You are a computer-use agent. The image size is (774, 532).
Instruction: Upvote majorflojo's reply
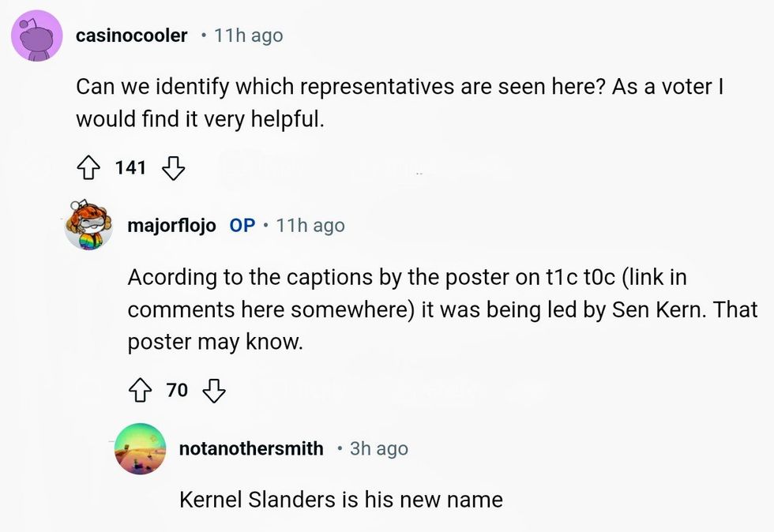(140, 389)
